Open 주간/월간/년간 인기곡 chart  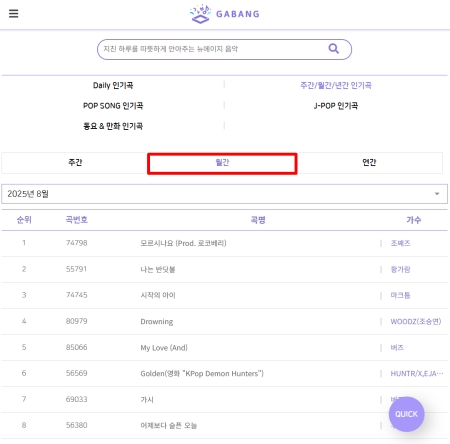[336, 85]
